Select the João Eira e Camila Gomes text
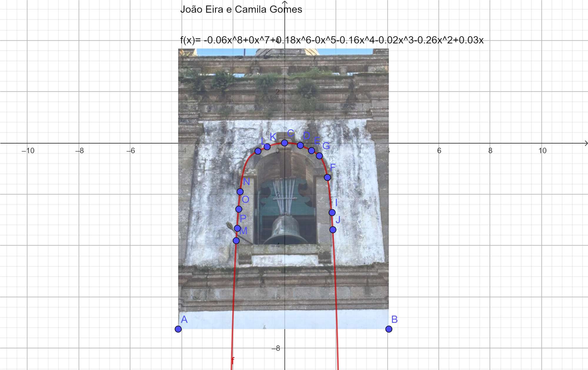Screen dimensions: 588x370 pos(241,9)
